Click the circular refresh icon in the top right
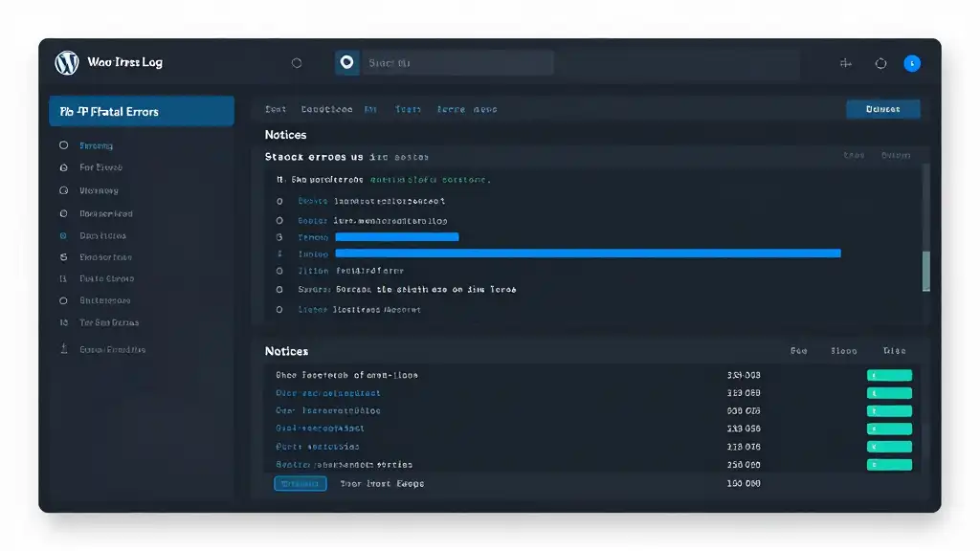The image size is (980, 551). tap(880, 63)
